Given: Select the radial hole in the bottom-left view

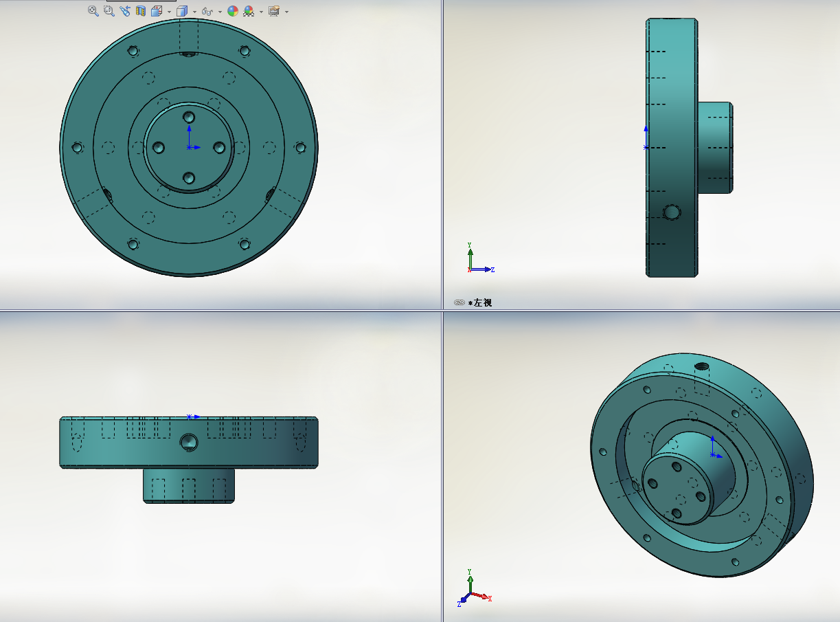Looking at the screenshot, I should coord(190,442).
